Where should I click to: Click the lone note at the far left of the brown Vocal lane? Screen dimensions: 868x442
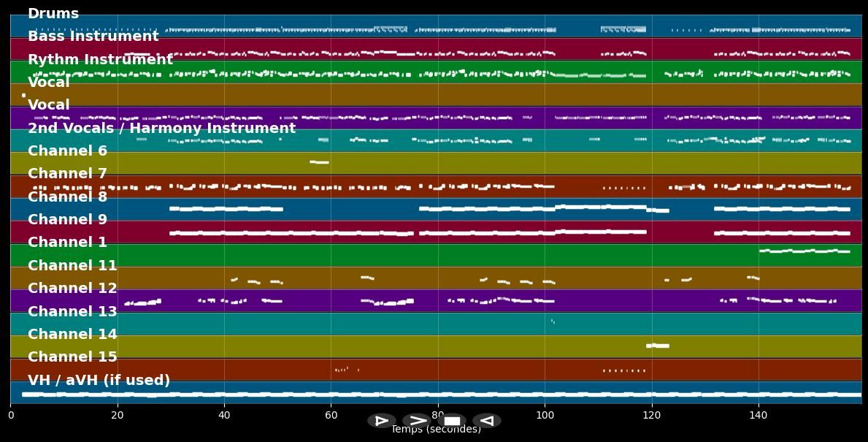point(23,95)
